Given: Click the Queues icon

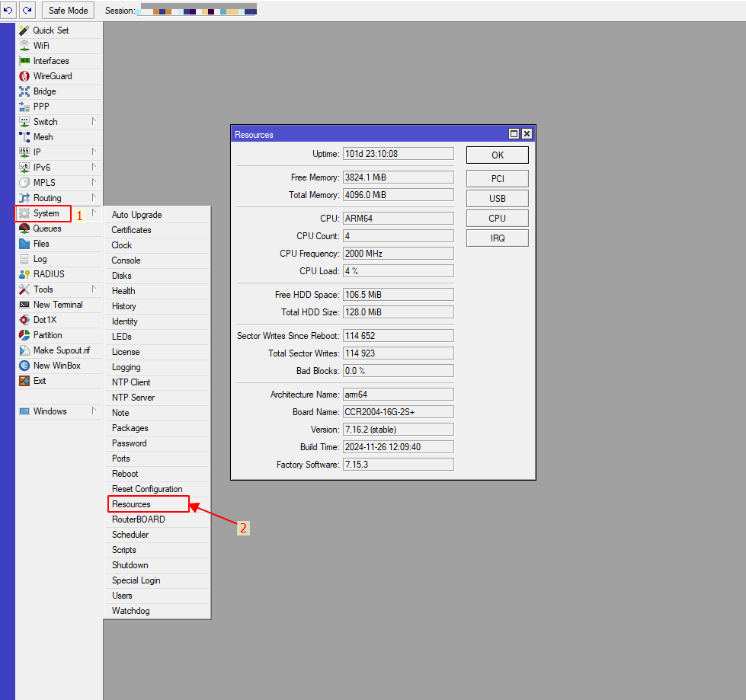Looking at the screenshot, I should [24, 229].
